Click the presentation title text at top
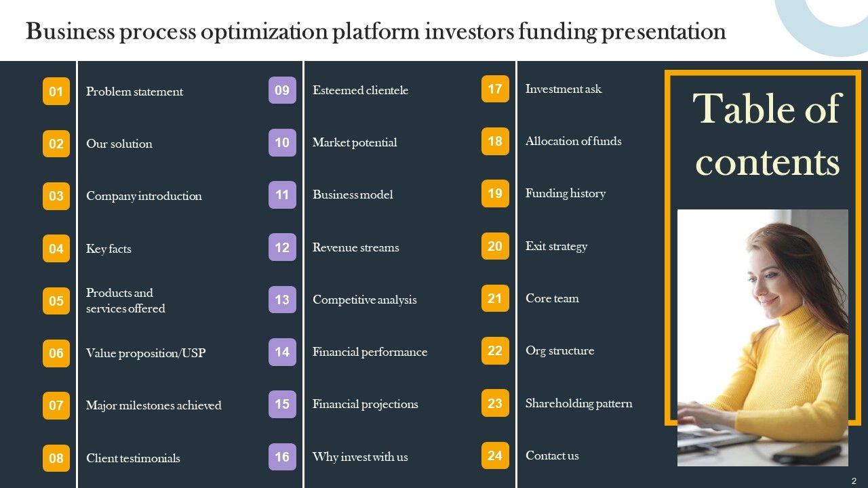Viewport: 868px width, 488px height. pyautogui.click(x=376, y=31)
